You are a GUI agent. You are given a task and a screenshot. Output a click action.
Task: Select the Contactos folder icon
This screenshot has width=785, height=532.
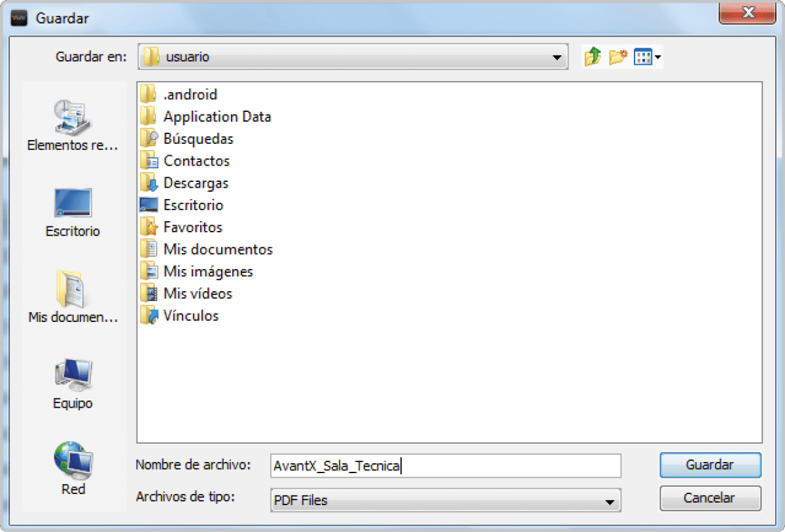pyautogui.click(x=148, y=161)
